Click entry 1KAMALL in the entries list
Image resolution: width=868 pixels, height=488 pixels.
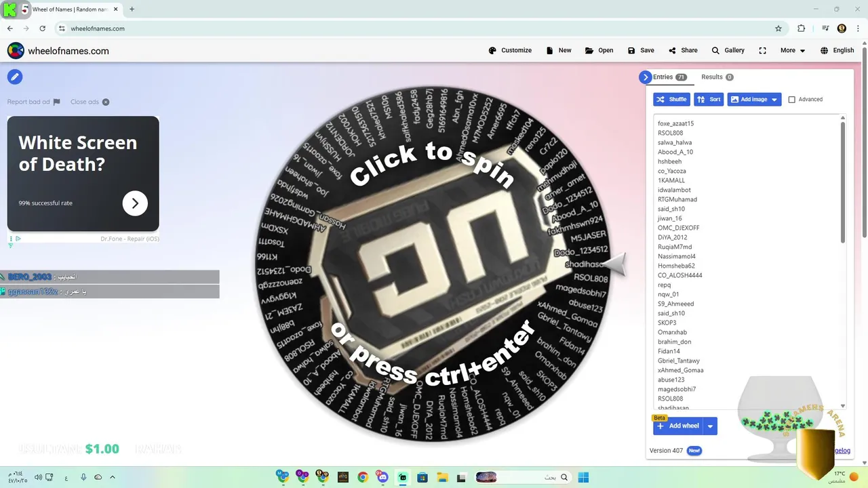[x=671, y=180]
